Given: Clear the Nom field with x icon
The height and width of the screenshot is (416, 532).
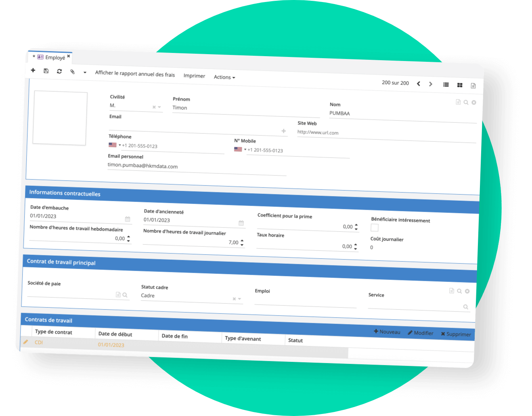Looking at the screenshot, I should click(474, 103).
